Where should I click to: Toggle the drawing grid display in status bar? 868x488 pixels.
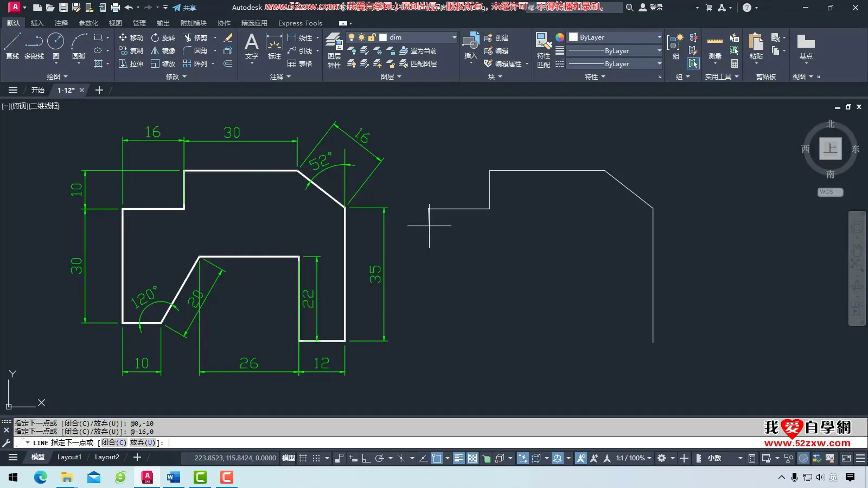tap(303, 458)
